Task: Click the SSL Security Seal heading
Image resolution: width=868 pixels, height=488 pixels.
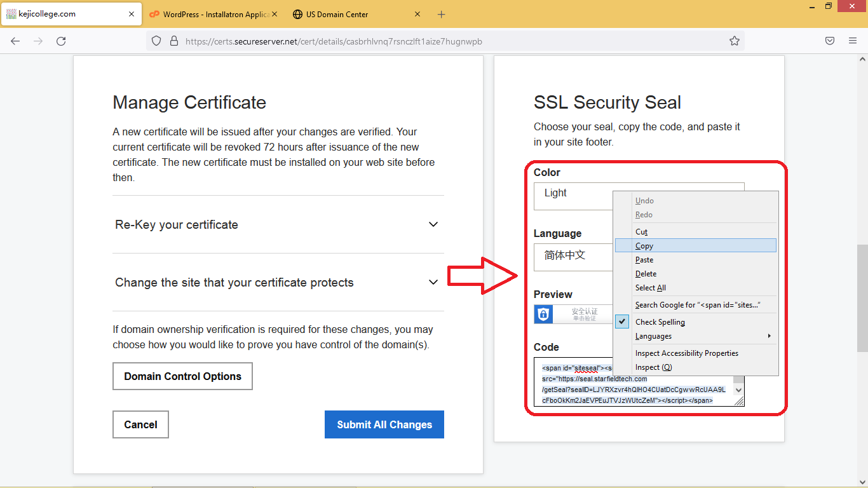Action: point(607,102)
